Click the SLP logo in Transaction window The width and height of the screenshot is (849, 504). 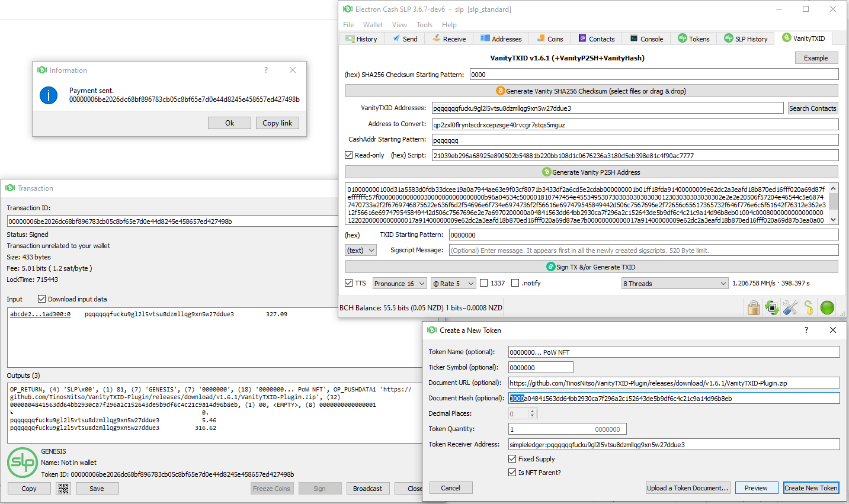[23, 463]
